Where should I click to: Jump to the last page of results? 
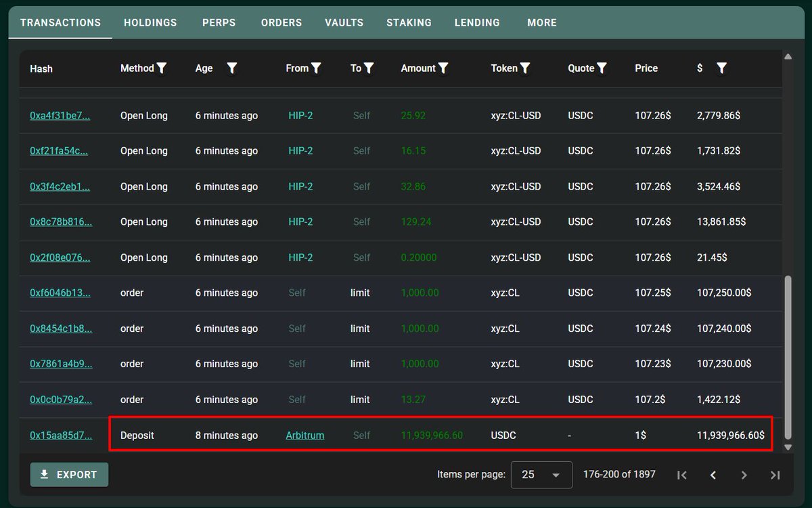[775, 475]
